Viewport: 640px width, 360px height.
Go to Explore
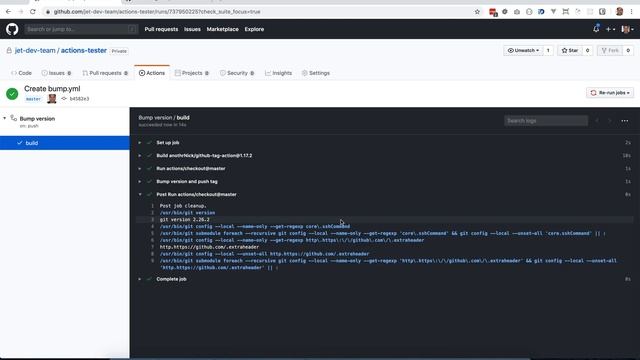[x=254, y=29]
